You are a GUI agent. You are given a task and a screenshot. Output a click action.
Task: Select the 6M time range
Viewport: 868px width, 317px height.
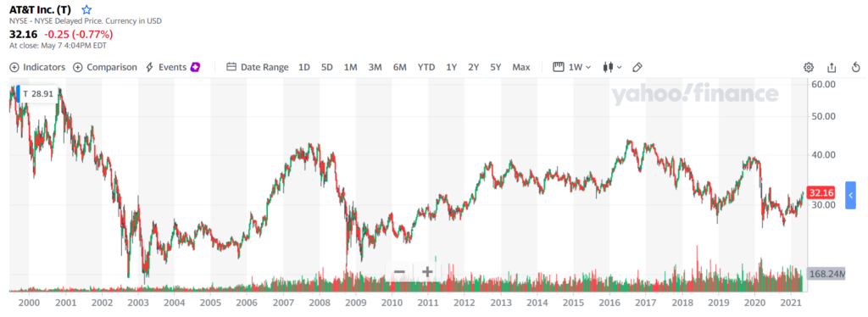(400, 67)
